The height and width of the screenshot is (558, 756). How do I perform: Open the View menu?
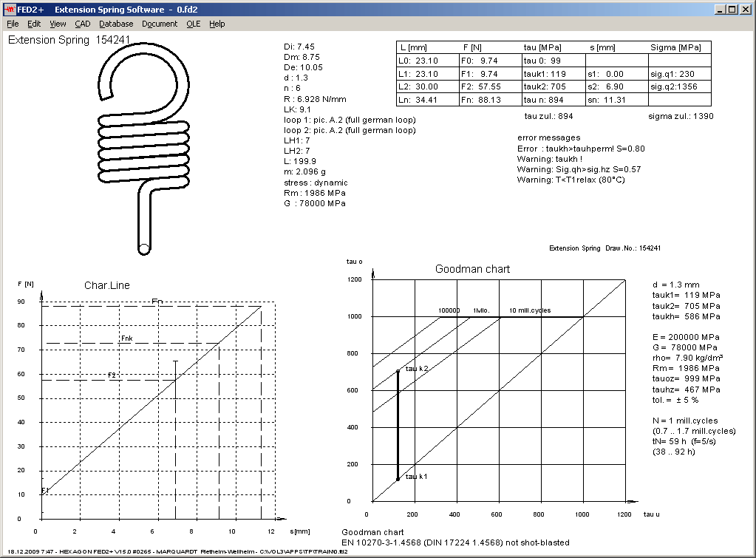58,24
